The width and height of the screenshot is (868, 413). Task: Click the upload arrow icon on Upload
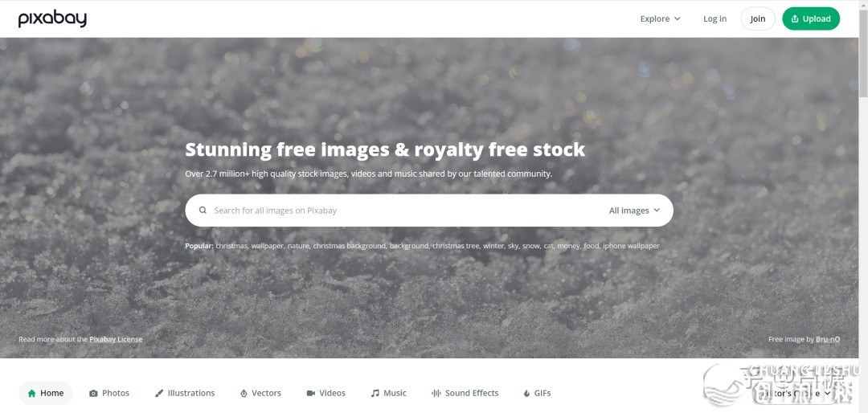pyautogui.click(x=794, y=18)
